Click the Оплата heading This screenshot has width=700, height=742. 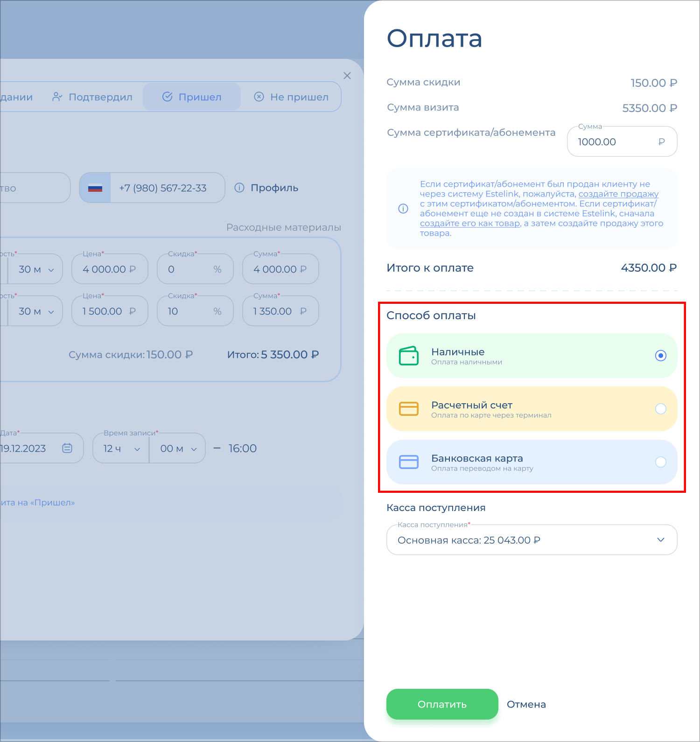(434, 38)
